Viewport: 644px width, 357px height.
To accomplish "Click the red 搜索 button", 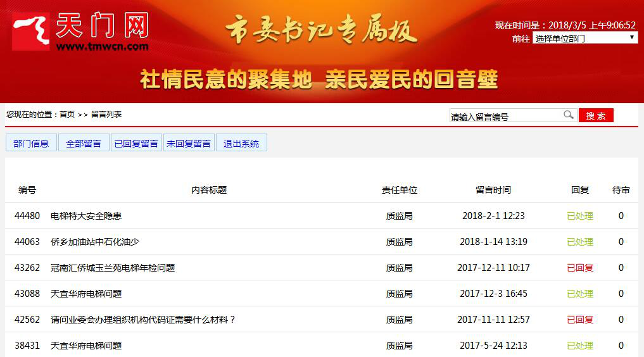I will 595,116.
